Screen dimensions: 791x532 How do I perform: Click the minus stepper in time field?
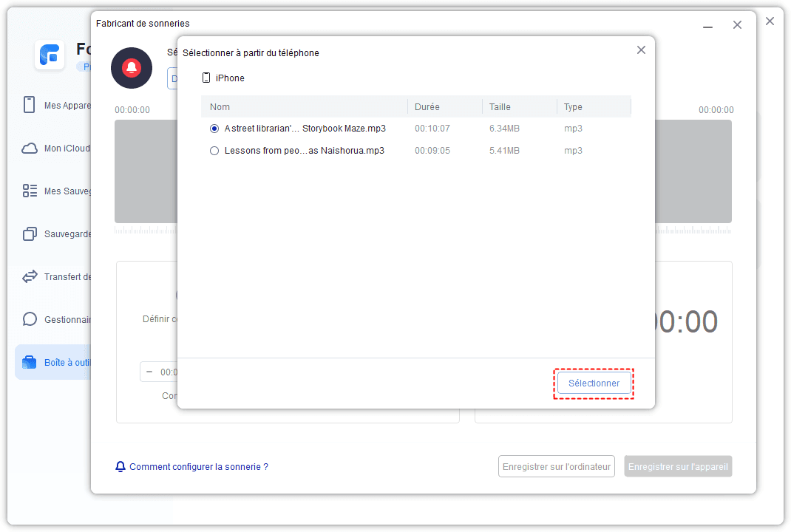pos(150,372)
